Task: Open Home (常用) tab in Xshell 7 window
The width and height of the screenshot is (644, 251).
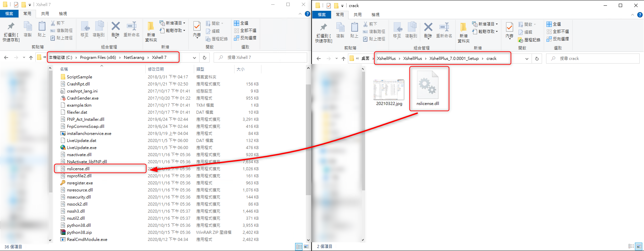Action: (27, 14)
